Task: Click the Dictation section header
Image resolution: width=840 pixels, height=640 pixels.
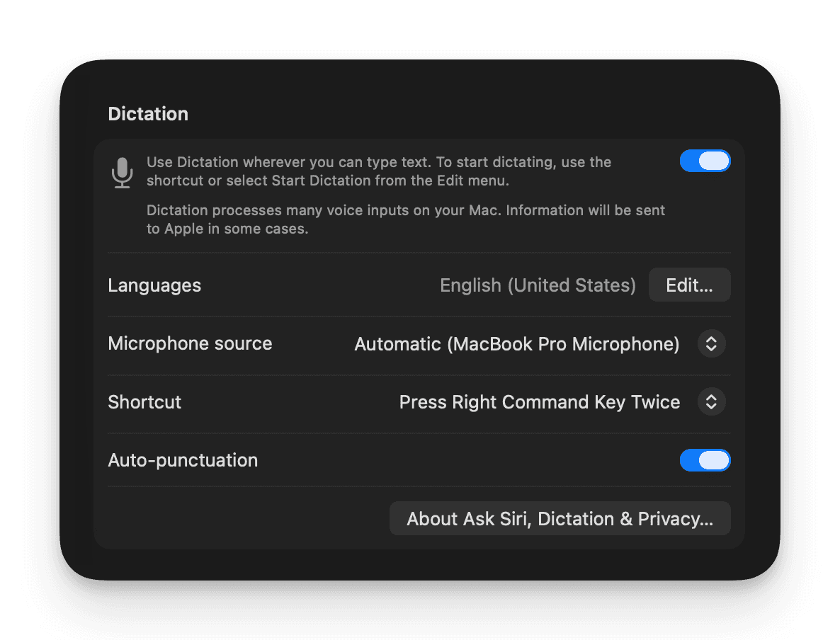Action: coord(147,113)
